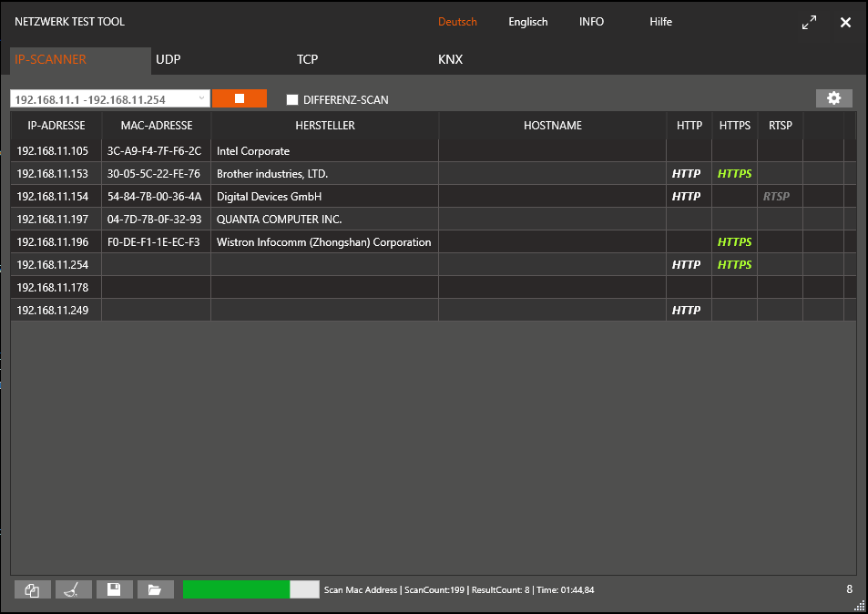Open the TCP tab
868x614 pixels.
[x=307, y=60]
